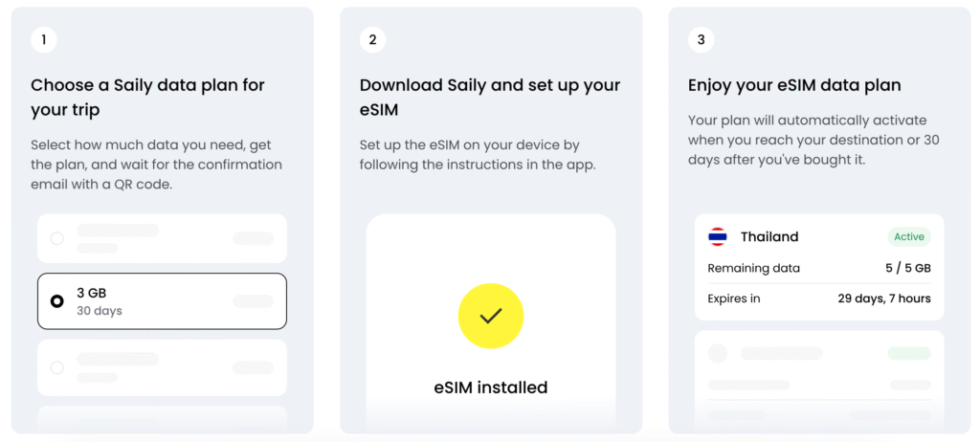Image resolution: width=980 pixels, height=442 pixels.
Task: Select the 3 GB plan radio button
Action: (57, 301)
